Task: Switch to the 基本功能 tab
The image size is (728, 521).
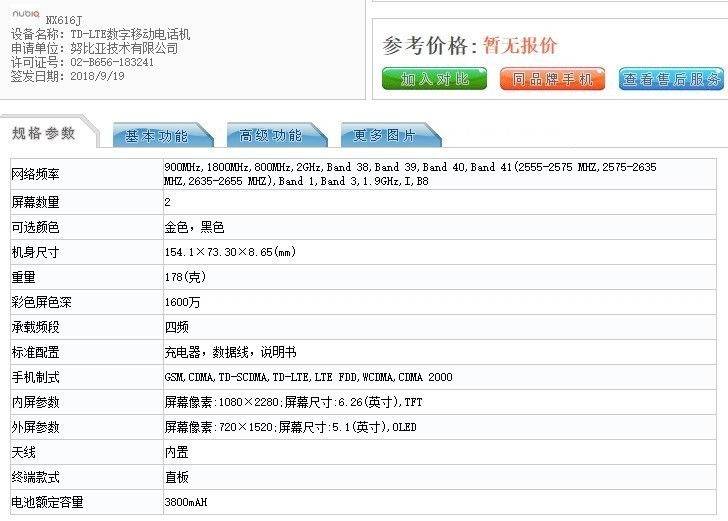Action: click(157, 136)
